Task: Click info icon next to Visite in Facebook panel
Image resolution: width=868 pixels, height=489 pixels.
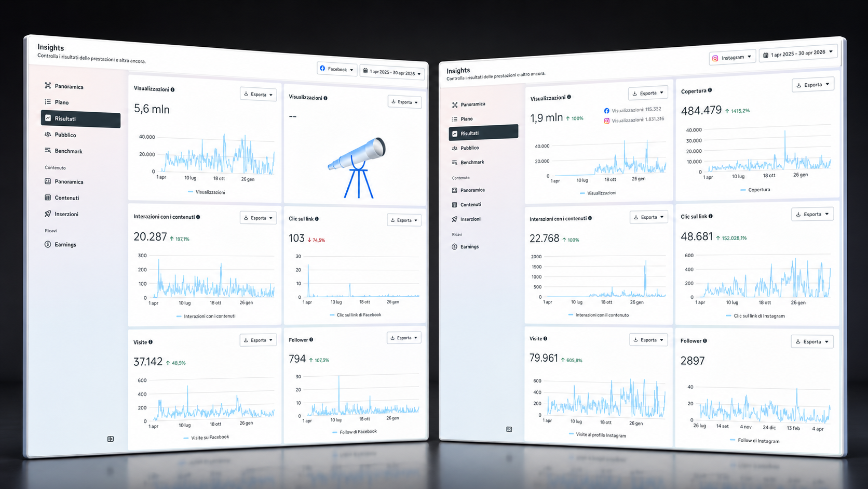Action: (151, 342)
